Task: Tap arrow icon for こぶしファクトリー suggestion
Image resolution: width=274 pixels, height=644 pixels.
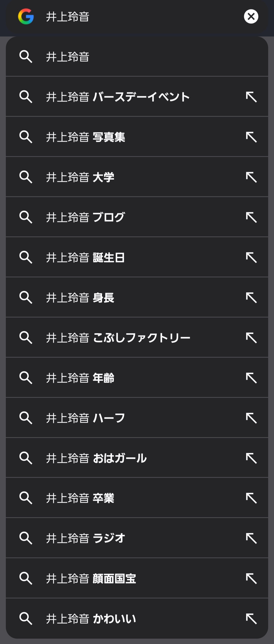Action: click(x=251, y=338)
